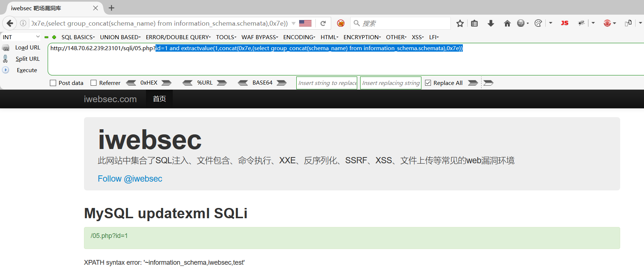
Task: Enable the Post data checkbox
Action: pos(53,83)
